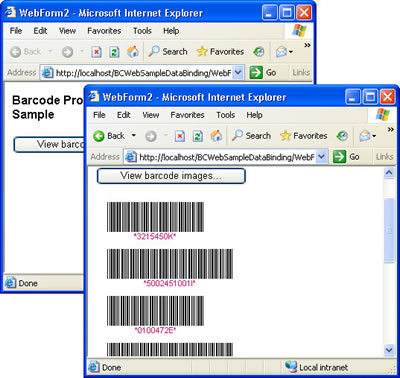Click Forward arrow in front window
400x378 pixels.
coord(151,136)
